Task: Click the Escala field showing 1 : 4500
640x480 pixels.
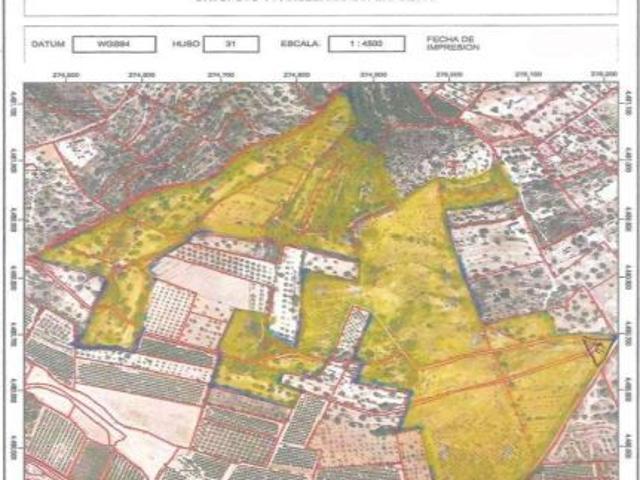Action: (x=367, y=44)
